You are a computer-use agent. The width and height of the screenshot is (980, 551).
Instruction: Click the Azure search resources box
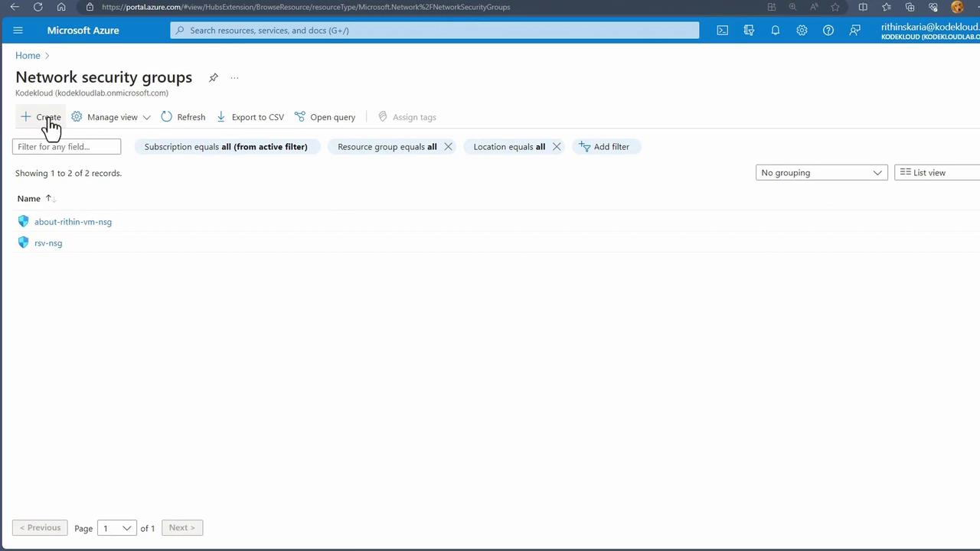(435, 31)
